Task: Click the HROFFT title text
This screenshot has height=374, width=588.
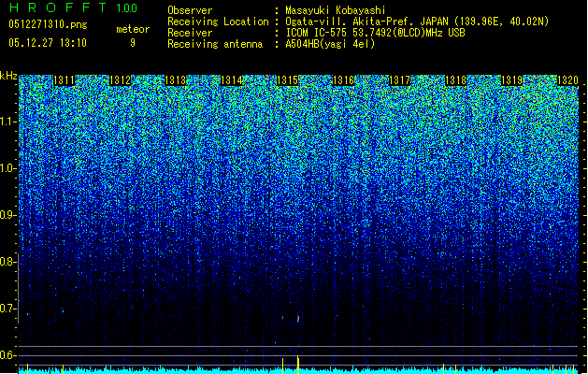Action: tap(58, 7)
